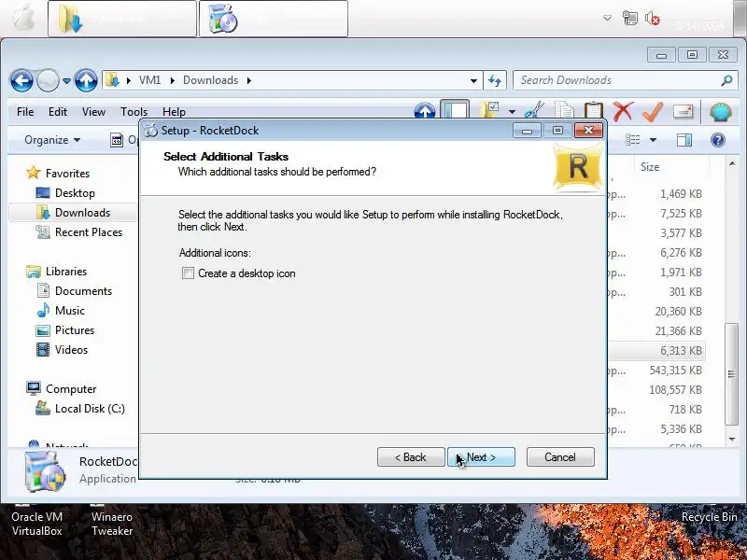Switch to the Setup installer taskbar button

pyautogui.click(x=273, y=19)
